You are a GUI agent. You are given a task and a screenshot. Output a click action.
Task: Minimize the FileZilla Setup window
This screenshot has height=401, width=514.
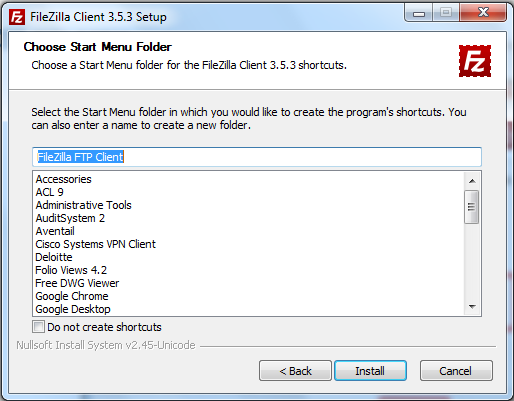coord(419,13)
